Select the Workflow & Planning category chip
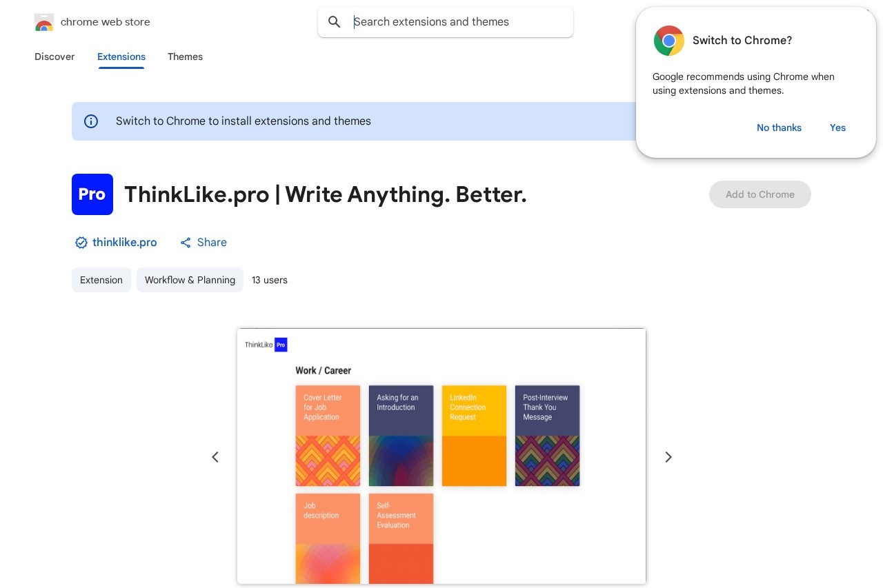 coord(190,280)
